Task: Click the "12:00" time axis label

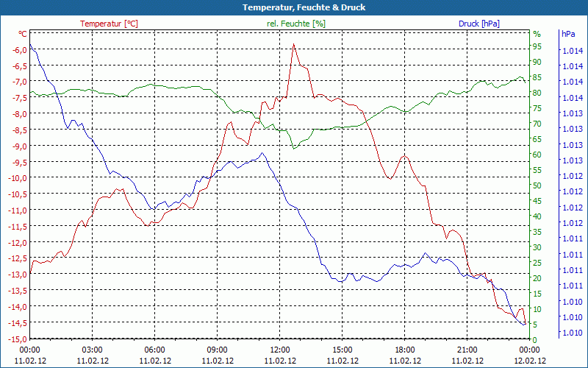Action: pos(280,350)
